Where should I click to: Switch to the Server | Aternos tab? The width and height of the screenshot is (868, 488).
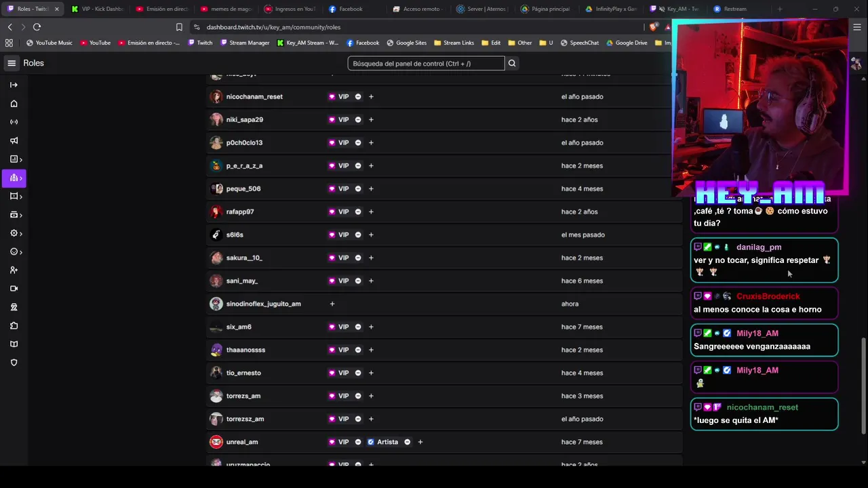point(480,9)
